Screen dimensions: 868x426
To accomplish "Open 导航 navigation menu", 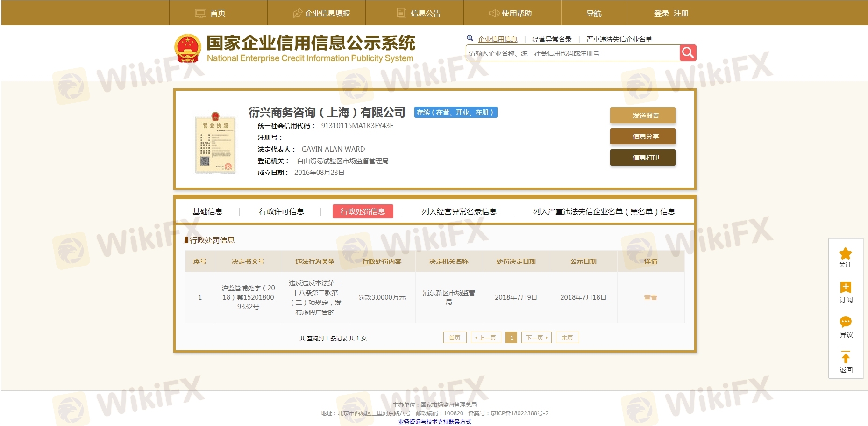I will point(594,13).
